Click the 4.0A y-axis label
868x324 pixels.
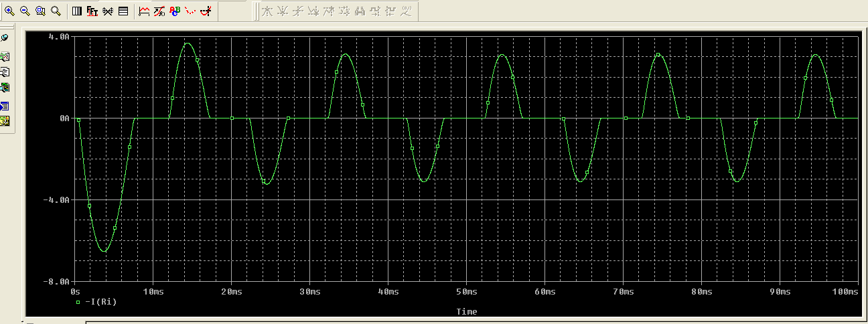(x=59, y=36)
